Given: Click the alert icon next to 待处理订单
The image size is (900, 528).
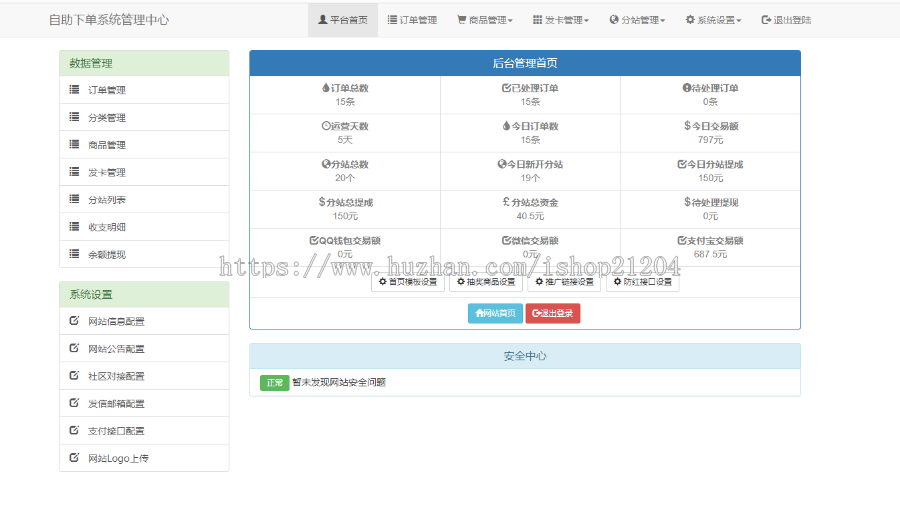Looking at the screenshot, I should point(686,88).
